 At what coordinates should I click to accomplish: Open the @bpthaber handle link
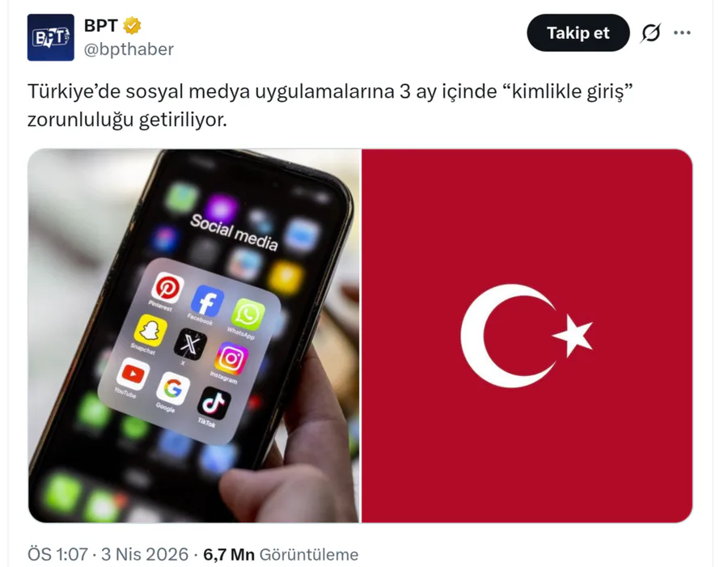point(129,49)
